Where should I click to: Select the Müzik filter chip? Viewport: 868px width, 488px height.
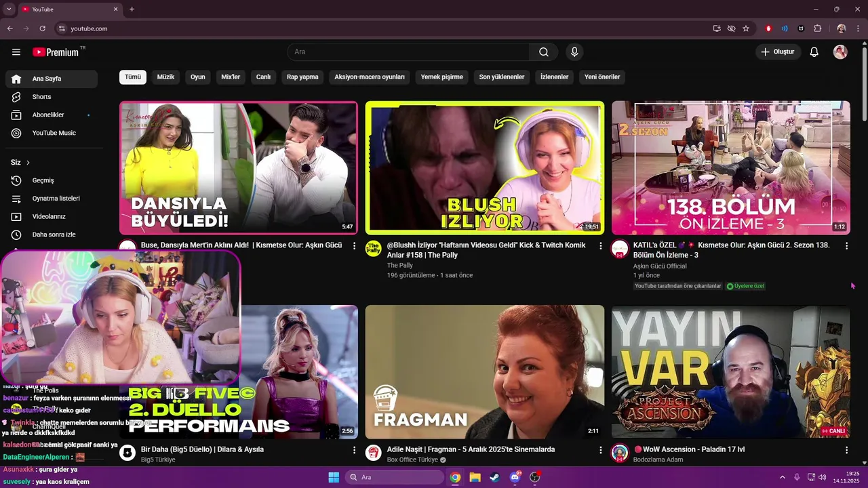click(165, 77)
